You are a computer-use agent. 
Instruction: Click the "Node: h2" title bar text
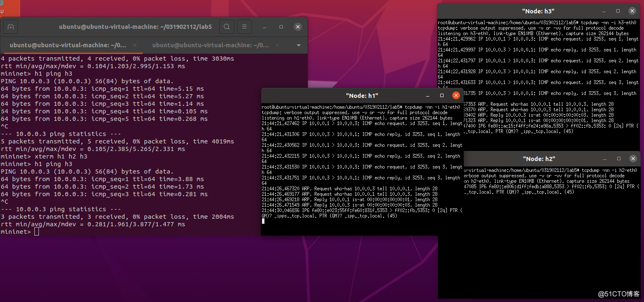click(x=539, y=159)
